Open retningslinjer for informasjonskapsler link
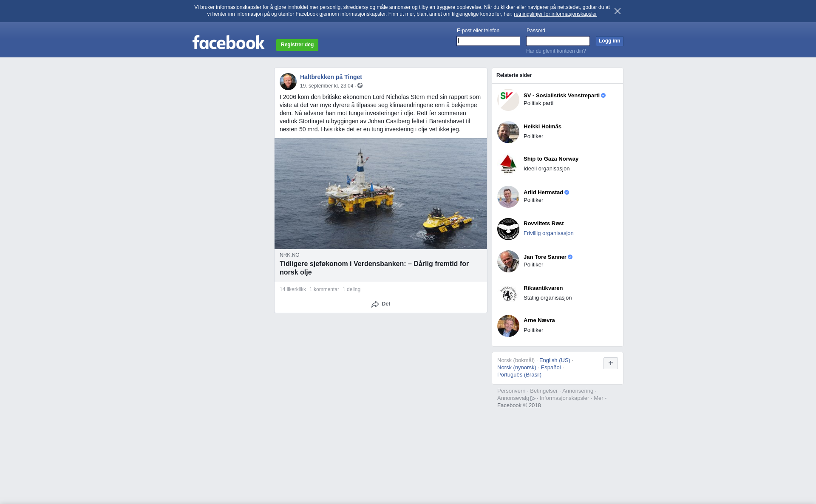 point(555,14)
